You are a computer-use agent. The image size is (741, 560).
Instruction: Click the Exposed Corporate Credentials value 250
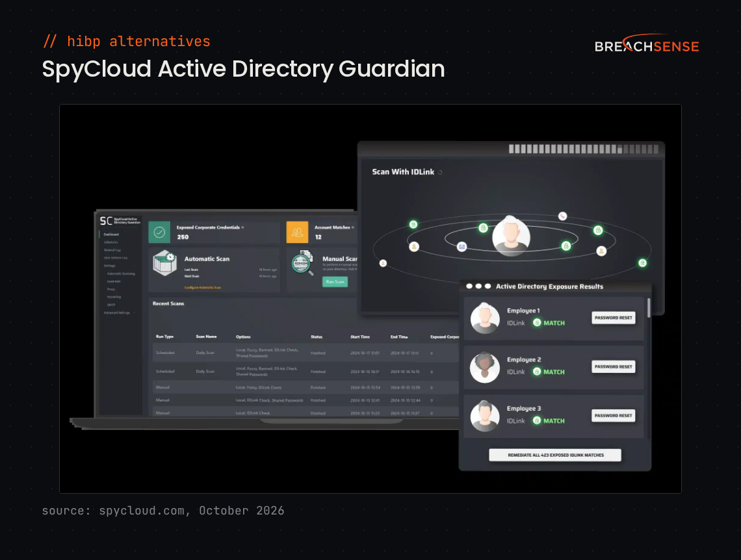pos(183,237)
